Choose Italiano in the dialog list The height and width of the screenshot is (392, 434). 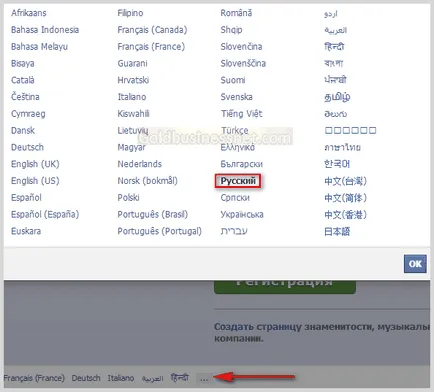click(x=132, y=97)
